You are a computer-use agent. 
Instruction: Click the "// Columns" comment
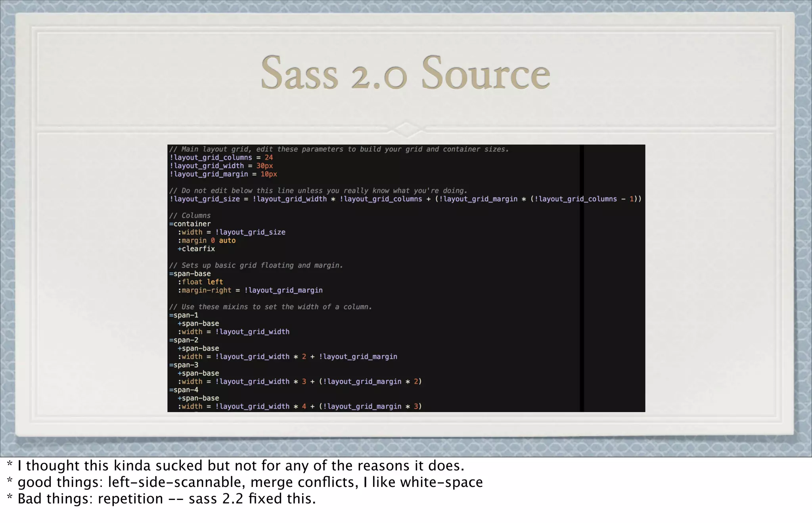[x=190, y=215]
